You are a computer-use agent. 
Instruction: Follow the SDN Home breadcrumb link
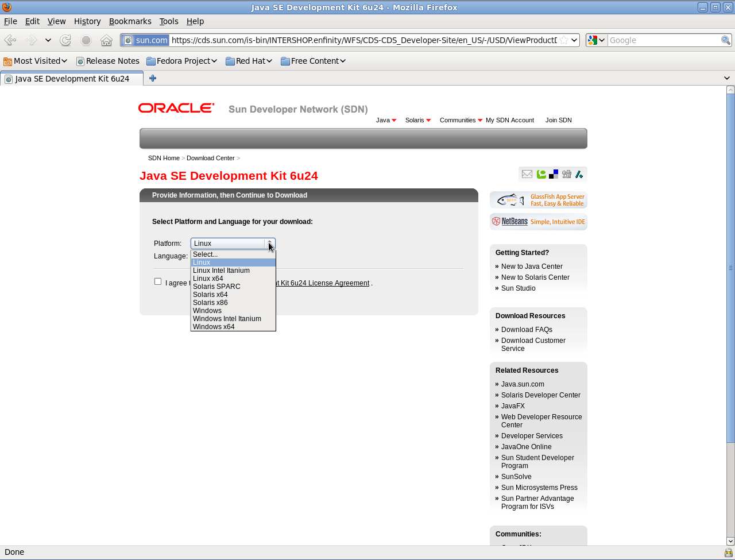(x=164, y=158)
